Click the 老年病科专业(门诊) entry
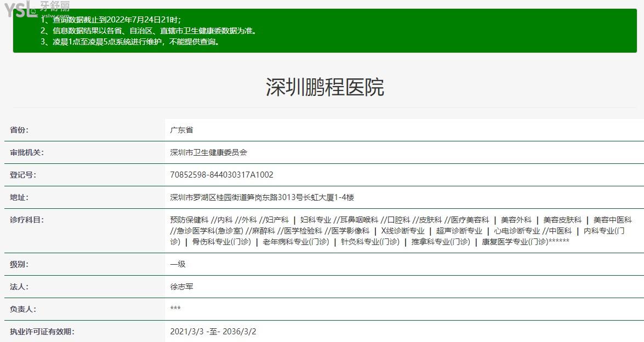The width and height of the screenshot is (644, 342). (296, 242)
